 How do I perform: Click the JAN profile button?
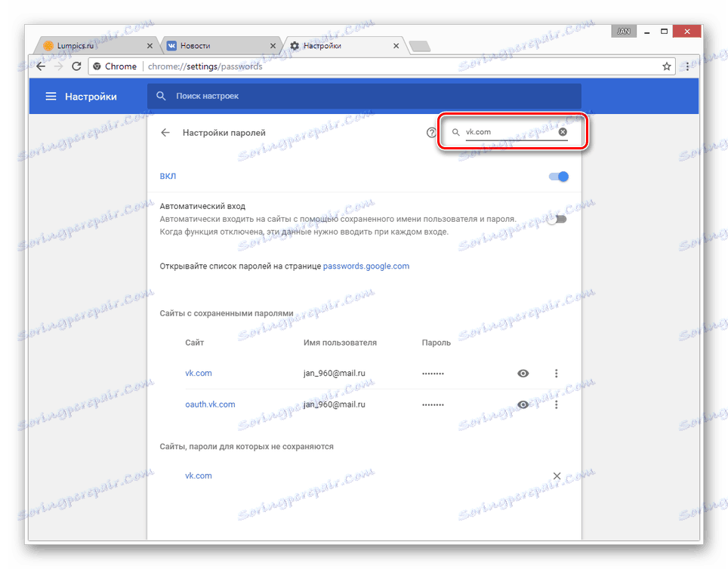tap(624, 31)
